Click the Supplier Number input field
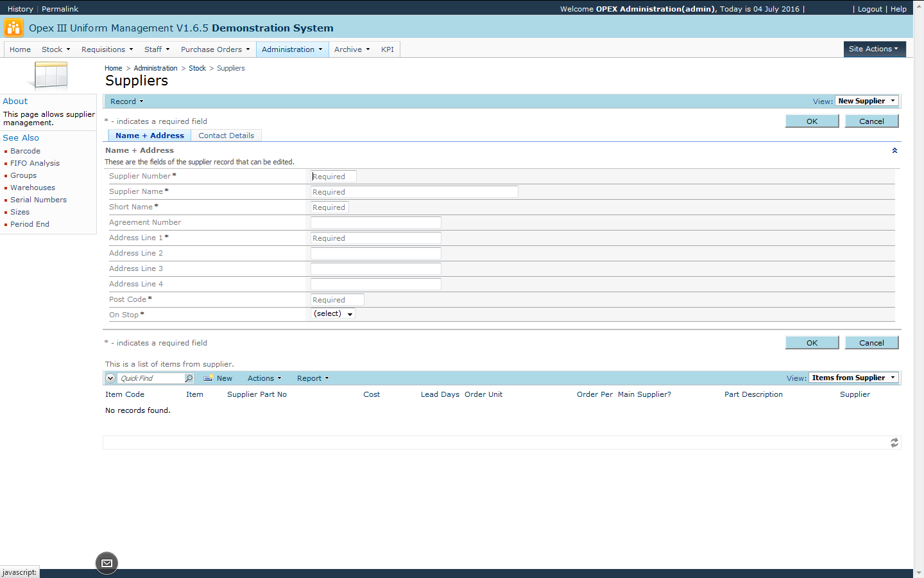Image resolution: width=924 pixels, height=578 pixels. (334, 177)
